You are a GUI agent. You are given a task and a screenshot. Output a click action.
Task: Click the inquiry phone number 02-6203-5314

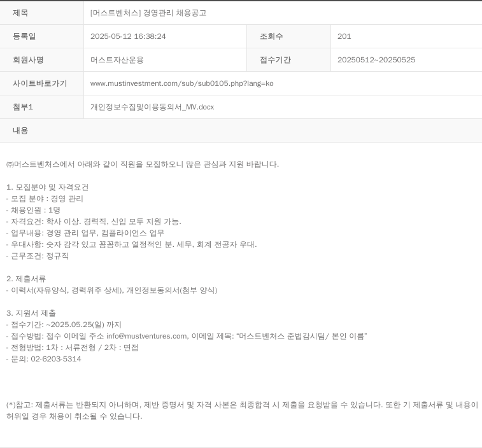(56, 359)
